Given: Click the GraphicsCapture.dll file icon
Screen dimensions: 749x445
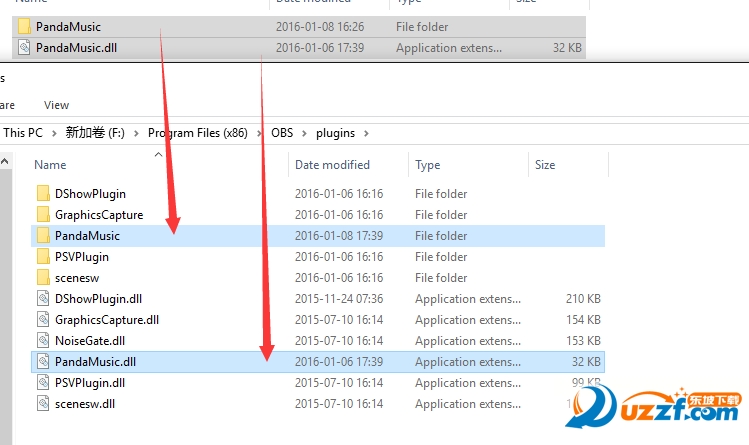Looking at the screenshot, I should (43, 320).
